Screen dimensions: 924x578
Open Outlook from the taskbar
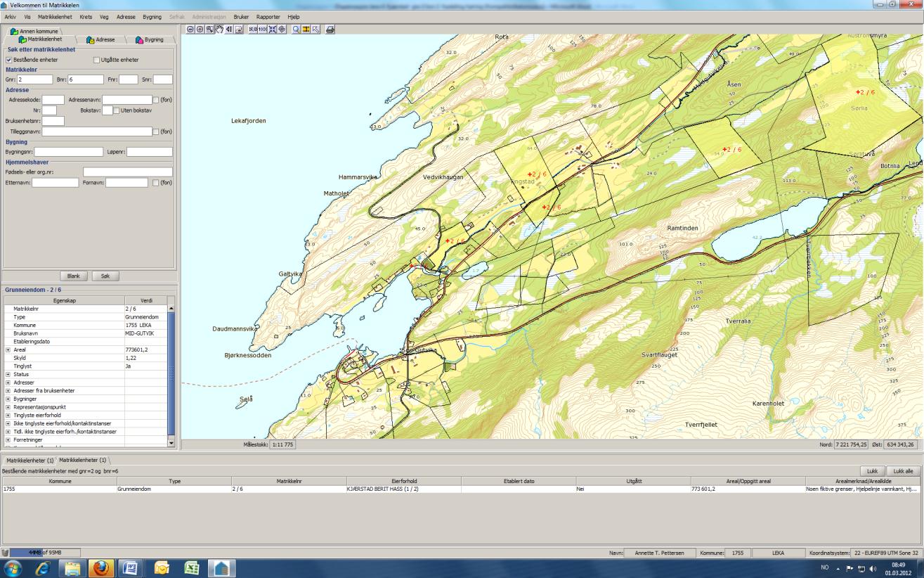(x=162, y=568)
